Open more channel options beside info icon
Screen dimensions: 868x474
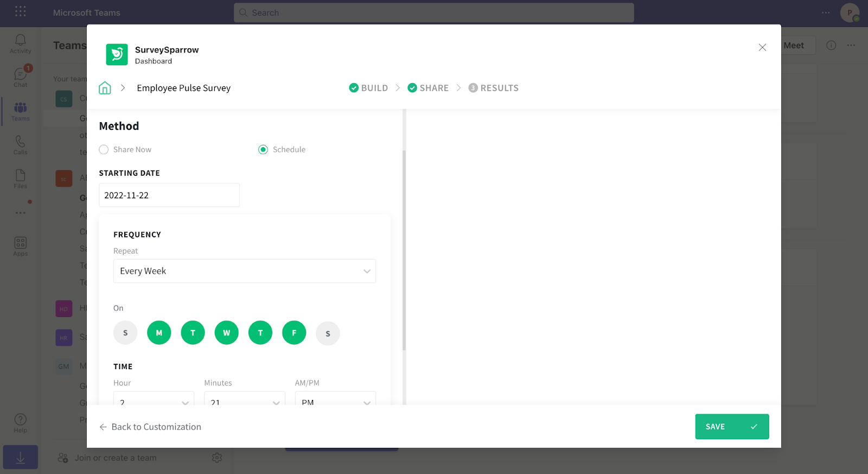coord(851,46)
